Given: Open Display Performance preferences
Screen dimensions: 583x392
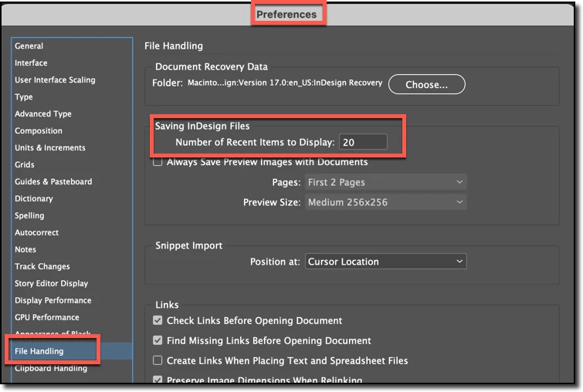Looking at the screenshot, I should pyautogui.click(x=53, y=300).
